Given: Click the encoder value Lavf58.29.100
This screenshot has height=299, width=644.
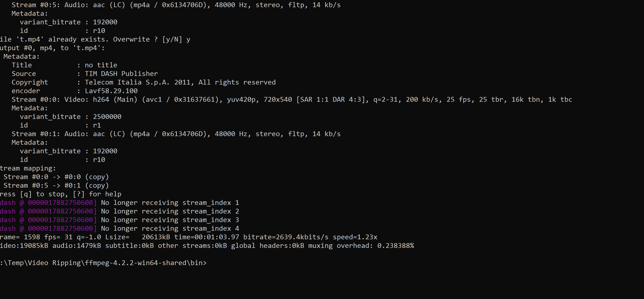Looking at the screenshot, I should 111,91.
